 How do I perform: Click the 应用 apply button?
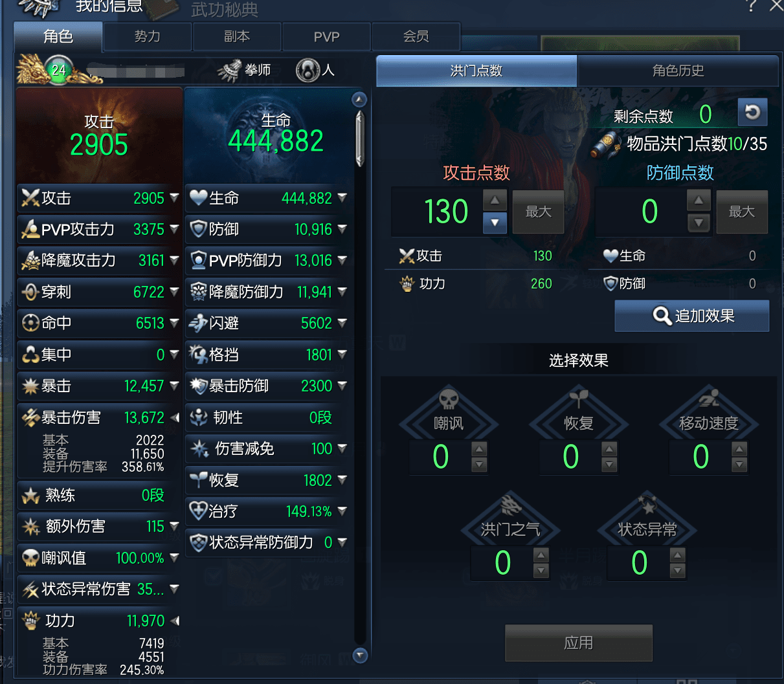[x=579, y=643]
